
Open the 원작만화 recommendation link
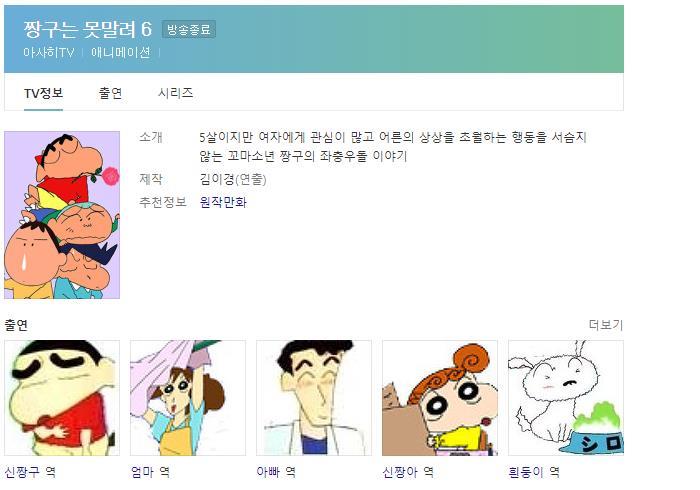[223, 202]
